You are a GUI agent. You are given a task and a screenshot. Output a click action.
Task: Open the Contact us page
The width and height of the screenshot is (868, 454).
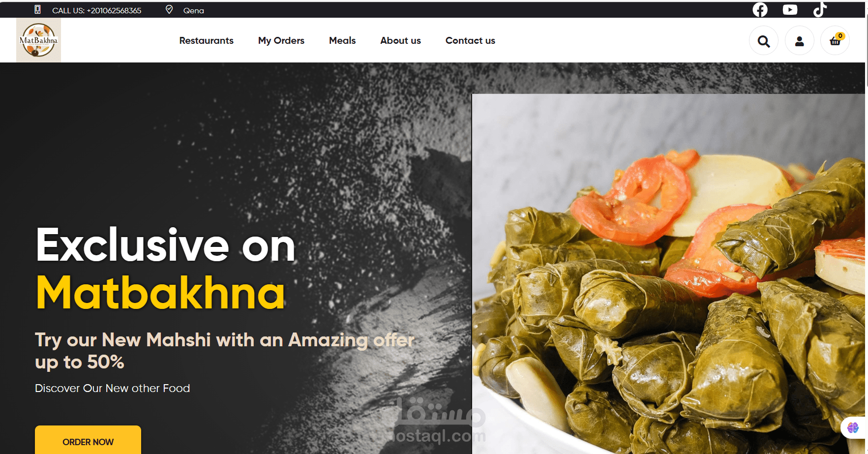pyautogui.click(x=470, y=41)
